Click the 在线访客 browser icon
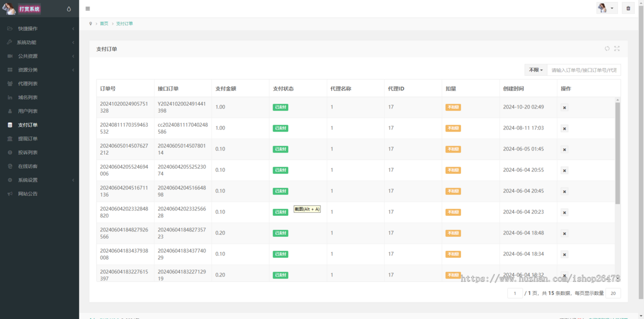 pos(10,166)
